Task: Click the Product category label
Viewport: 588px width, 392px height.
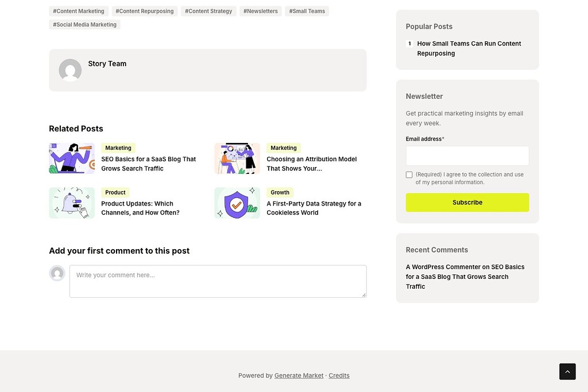Action: click(x=115, y=193)
